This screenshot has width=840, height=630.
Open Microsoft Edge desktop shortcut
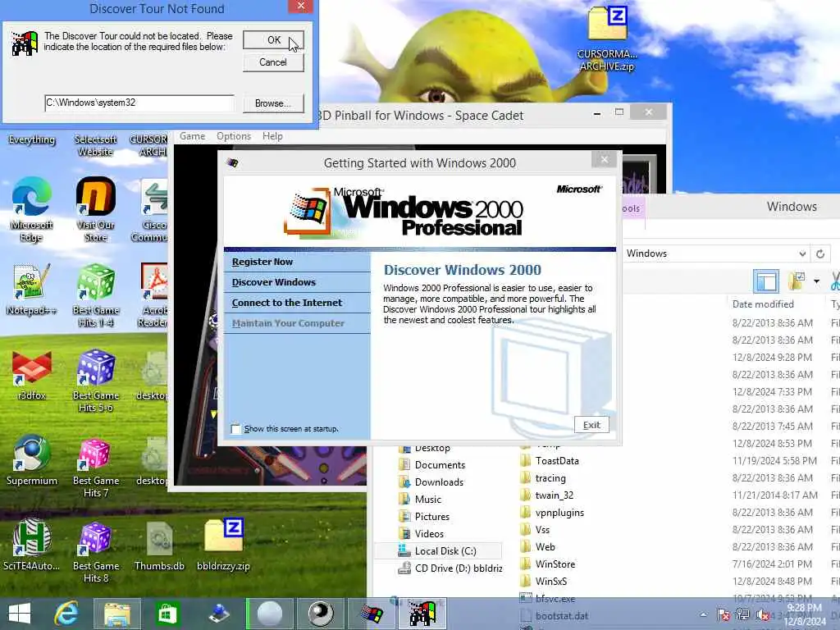coord(32,210)
